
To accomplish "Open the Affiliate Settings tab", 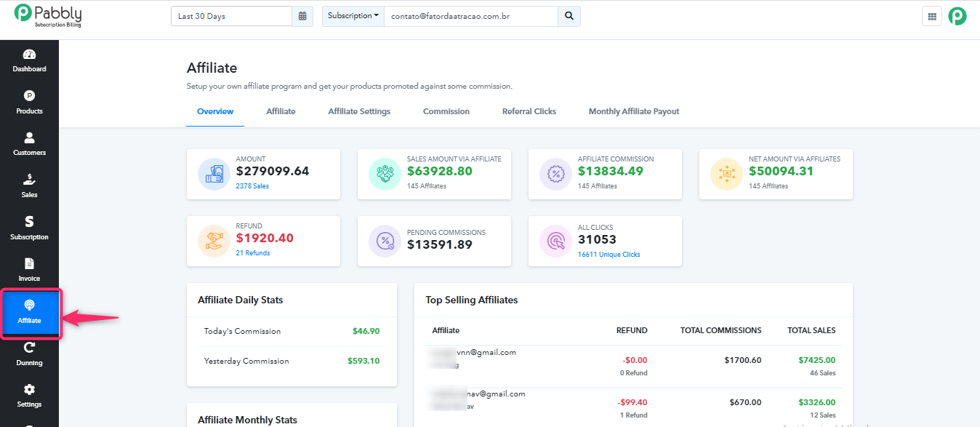I will 359,112.
